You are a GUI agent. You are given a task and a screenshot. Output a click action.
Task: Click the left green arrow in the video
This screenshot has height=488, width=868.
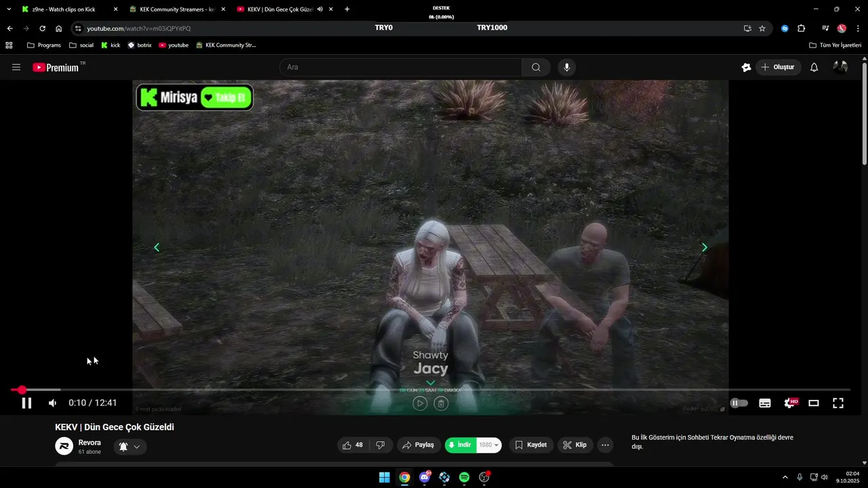coord(157,247)
